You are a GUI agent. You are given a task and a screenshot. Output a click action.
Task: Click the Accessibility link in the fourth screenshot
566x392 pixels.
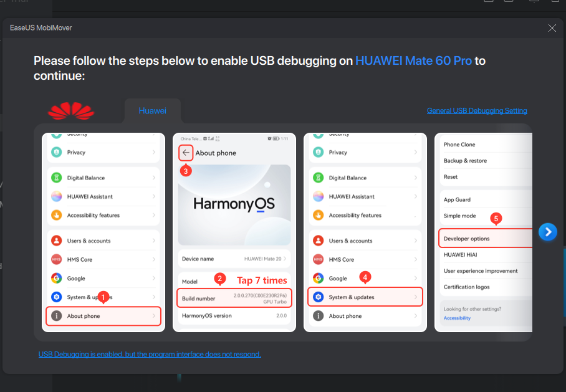[x=457, y=318]
